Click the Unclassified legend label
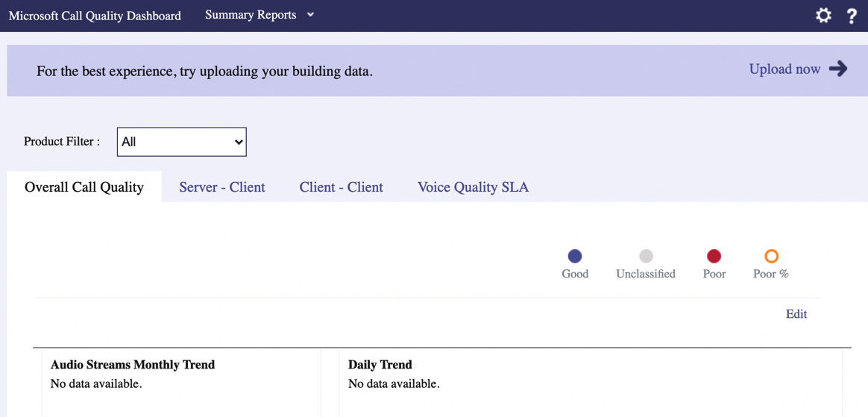Viewport: 868px width, 417px height. click(x=646, y=274)
